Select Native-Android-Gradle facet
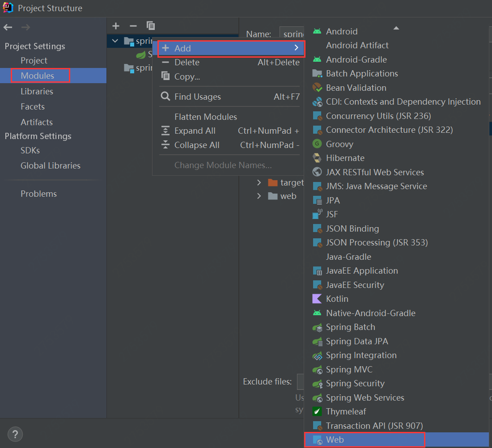 [371, 313]
